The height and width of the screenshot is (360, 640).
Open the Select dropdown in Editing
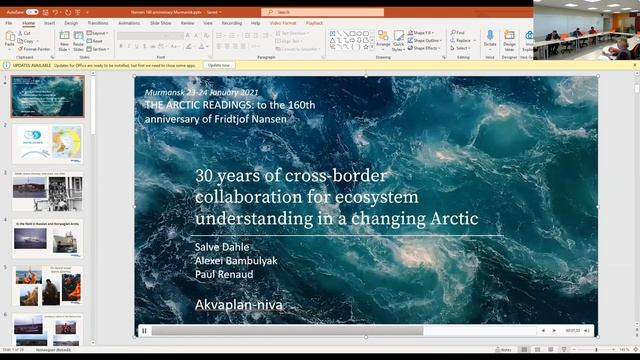pyautogui.click(x=460, y=48)
